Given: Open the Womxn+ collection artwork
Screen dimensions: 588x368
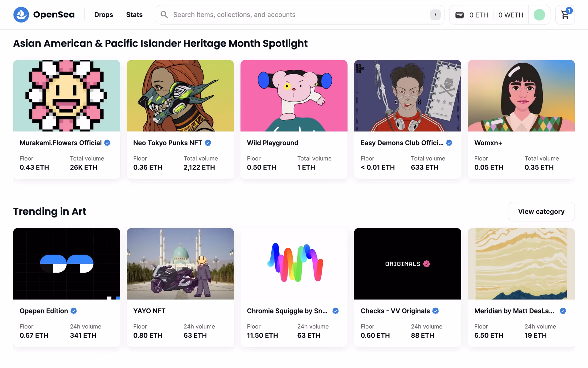Looking at the screenshot, I should [x=521, y=96].
